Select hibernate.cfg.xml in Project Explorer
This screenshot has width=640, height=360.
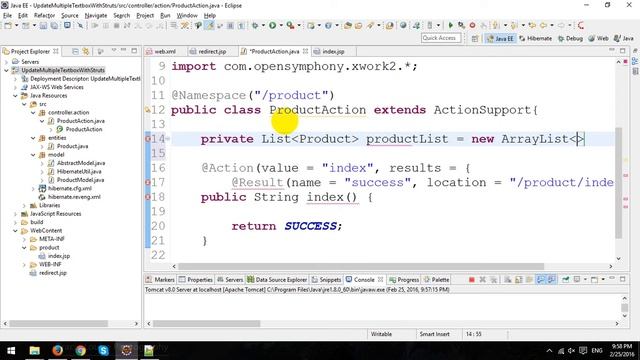[69, 188]
